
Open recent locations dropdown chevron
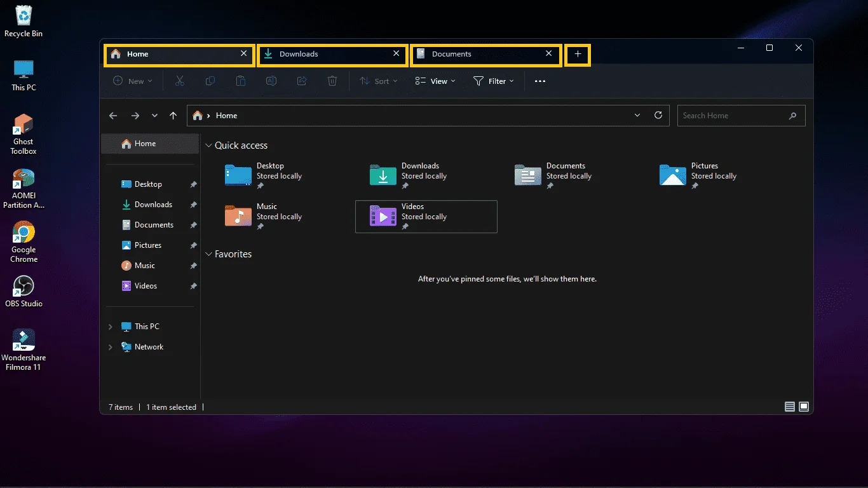point(154,116)
